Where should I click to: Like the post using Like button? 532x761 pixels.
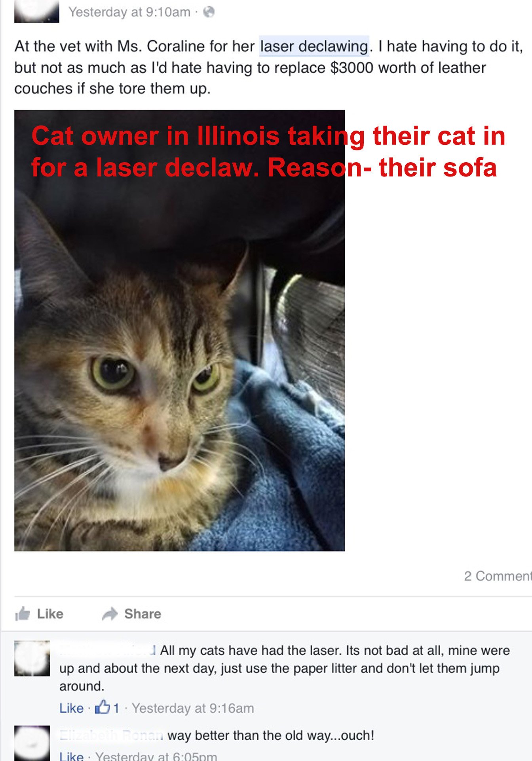(x=39, y=614)
